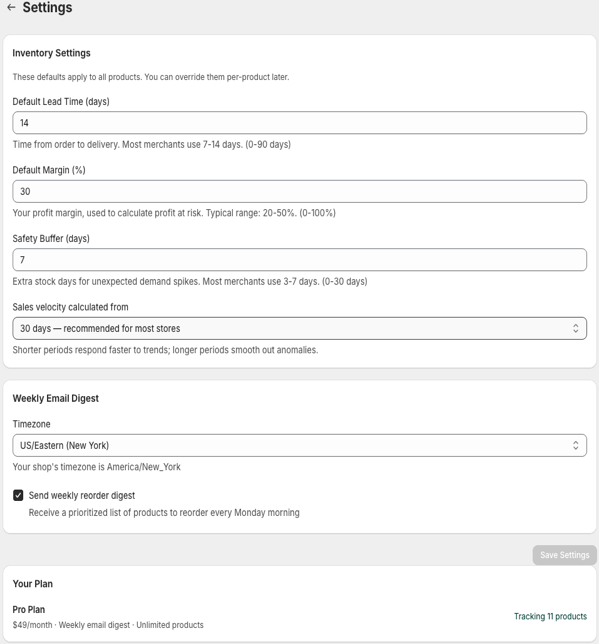Screen dimensions: 599x644
Task: Click the Settings page title
Action: (x=47, y=7)
